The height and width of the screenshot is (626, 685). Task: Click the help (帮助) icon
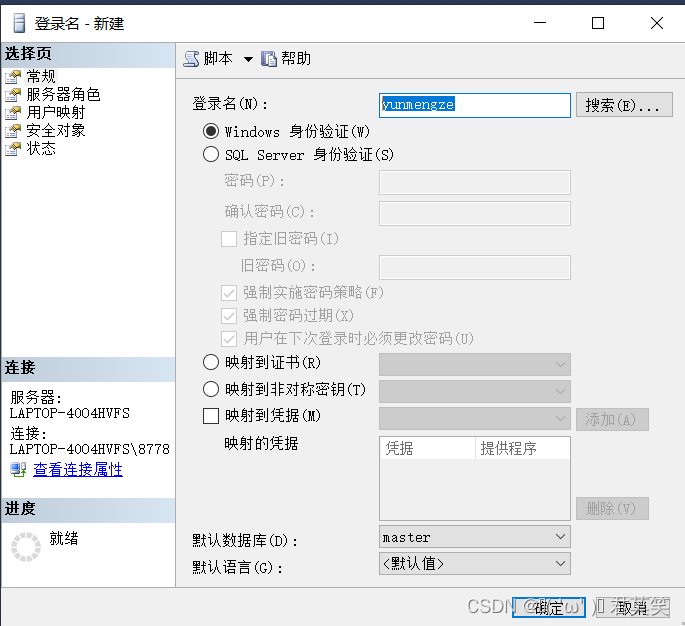coord(269,59)
